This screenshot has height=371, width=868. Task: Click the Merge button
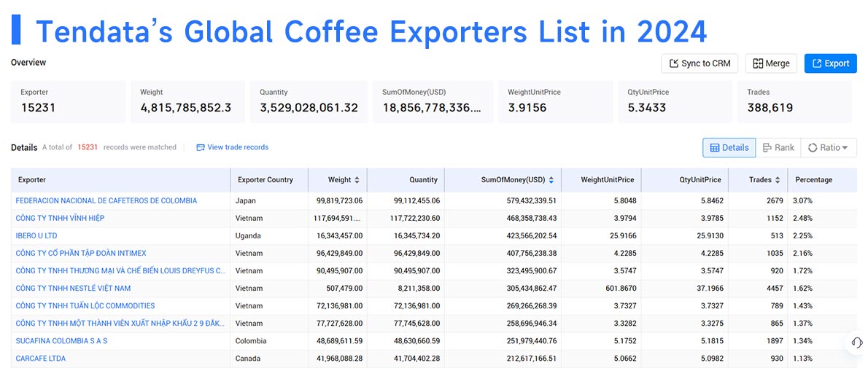(771, 63)
